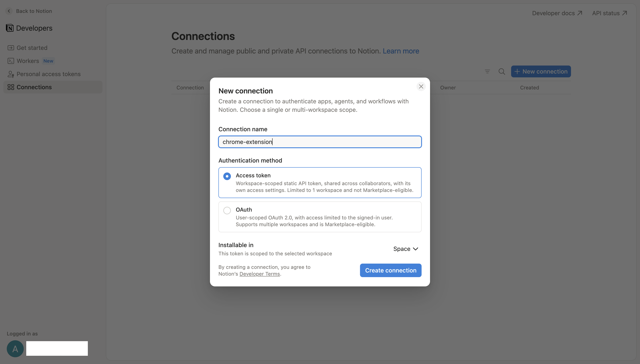Image resolution: width=640 pixels, height=364 pixels.
Task: Select the OAuth radio button
Action: click(227, 211)
